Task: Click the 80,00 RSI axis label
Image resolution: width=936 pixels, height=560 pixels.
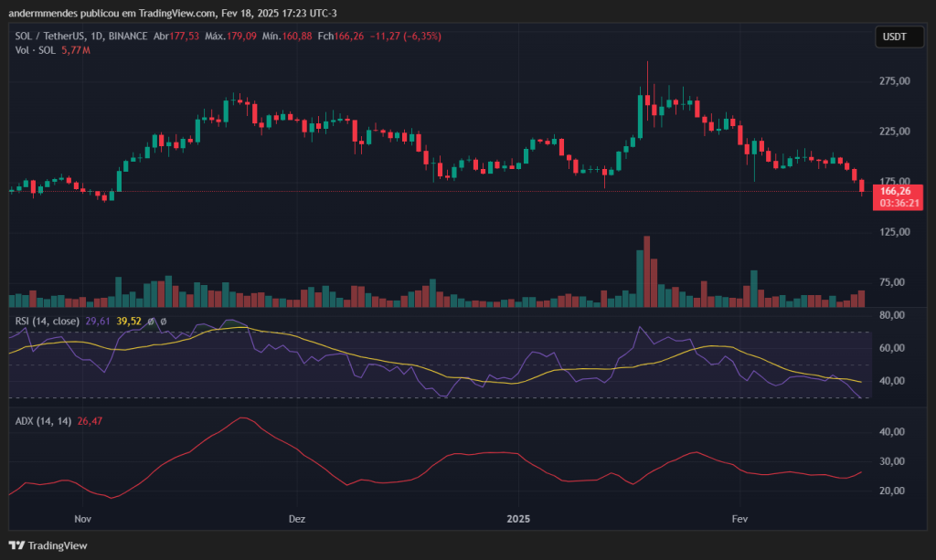Action: click(x=892, y=315)
